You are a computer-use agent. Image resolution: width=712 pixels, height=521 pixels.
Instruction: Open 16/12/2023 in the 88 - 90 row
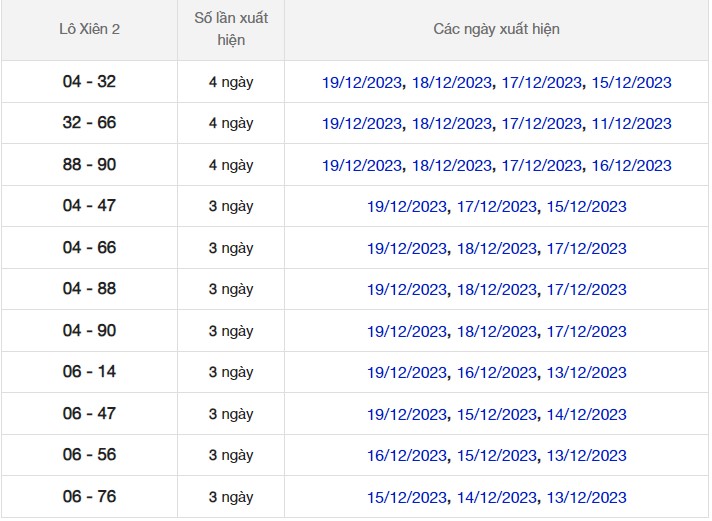tap(631, 166)
